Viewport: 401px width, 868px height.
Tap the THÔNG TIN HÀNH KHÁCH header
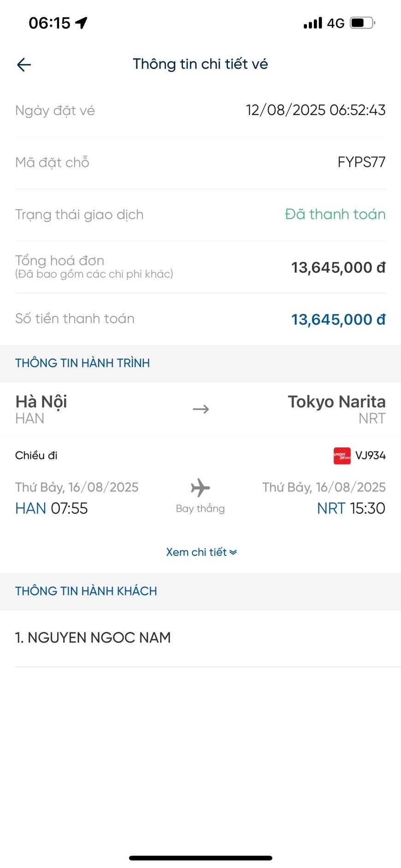click(x=86, y=591)
